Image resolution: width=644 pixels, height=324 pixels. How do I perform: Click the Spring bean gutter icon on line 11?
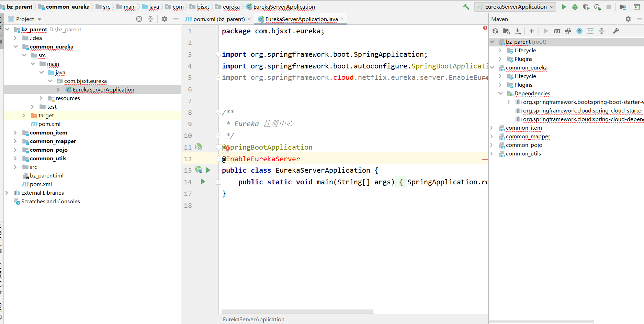click(199, 147)
